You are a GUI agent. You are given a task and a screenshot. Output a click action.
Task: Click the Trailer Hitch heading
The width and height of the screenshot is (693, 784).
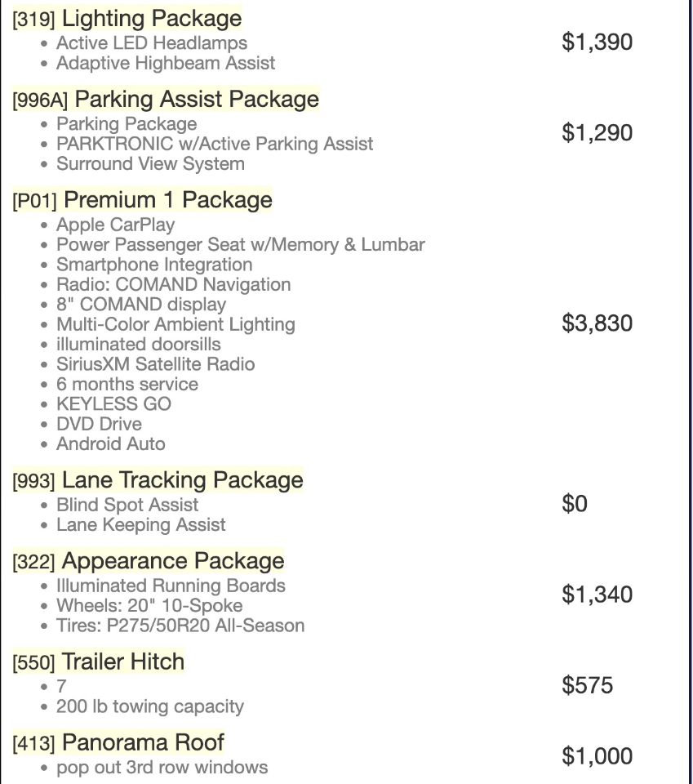123,662
